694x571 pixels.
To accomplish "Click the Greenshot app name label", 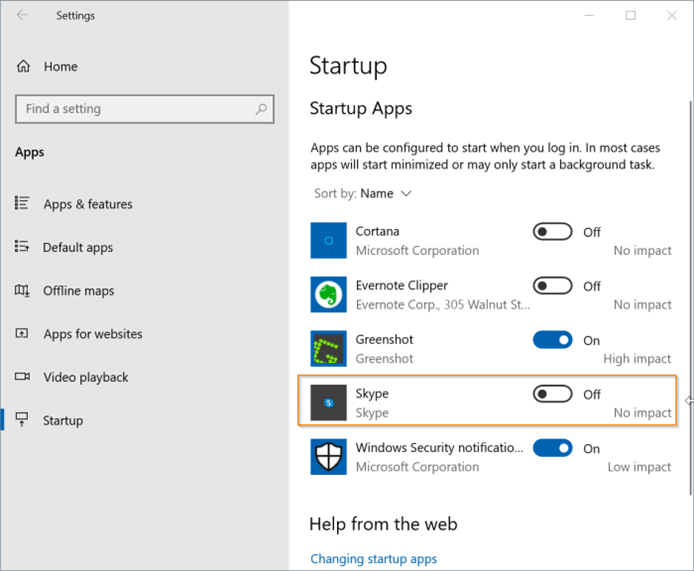I will 384,340.
